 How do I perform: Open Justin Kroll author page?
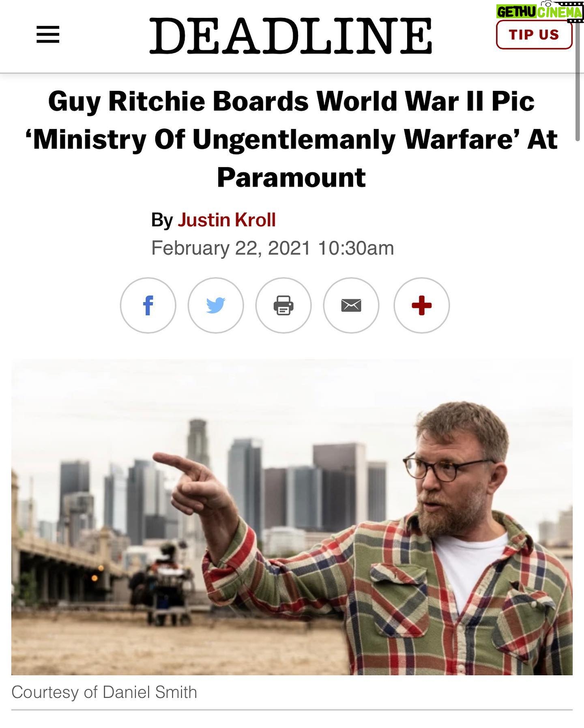[227, 220]
